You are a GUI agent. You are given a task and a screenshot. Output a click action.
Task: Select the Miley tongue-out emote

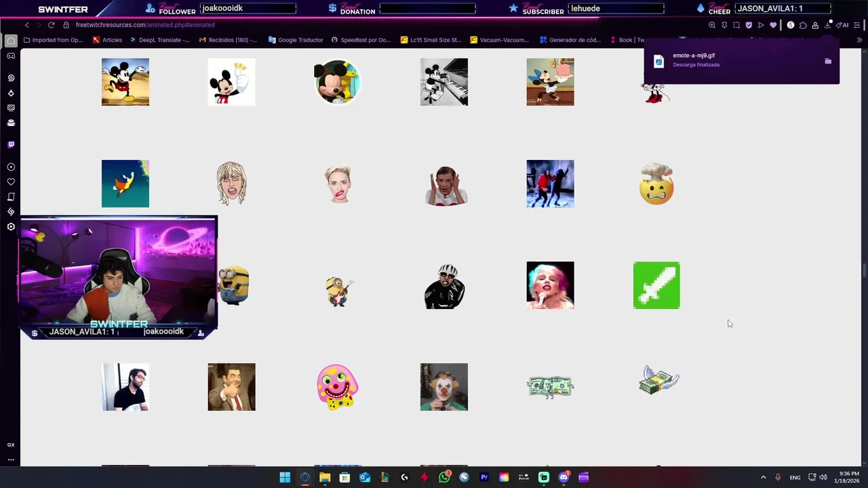(x=338, y=184)
